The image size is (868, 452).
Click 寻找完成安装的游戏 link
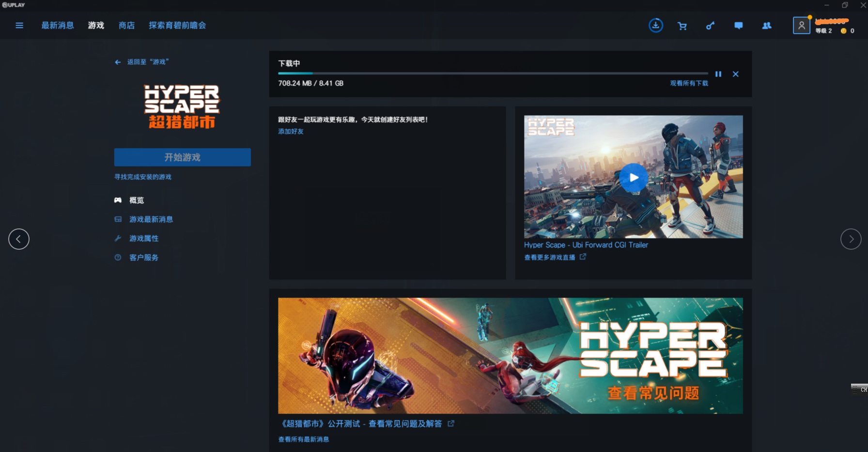click(143, 177)
